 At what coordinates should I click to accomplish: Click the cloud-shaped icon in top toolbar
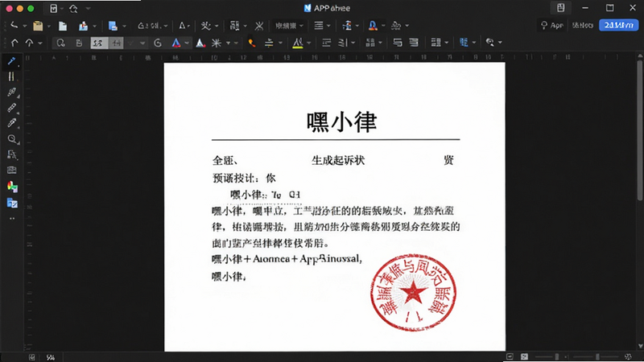[x=396, y=26]
